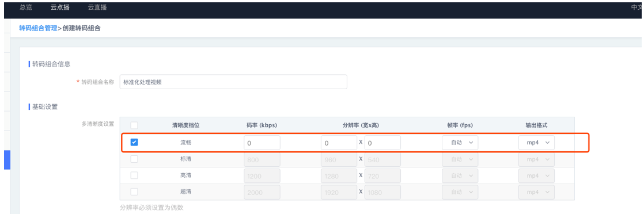This screenshot has height=222, width=644.
Task: Click the 超清 bitrate field showing 2000
Action: tap(262, 192)
